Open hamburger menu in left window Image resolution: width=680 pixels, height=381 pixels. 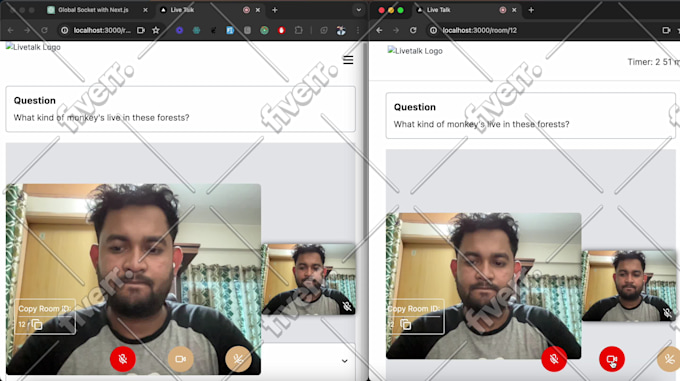coord(348,60)
